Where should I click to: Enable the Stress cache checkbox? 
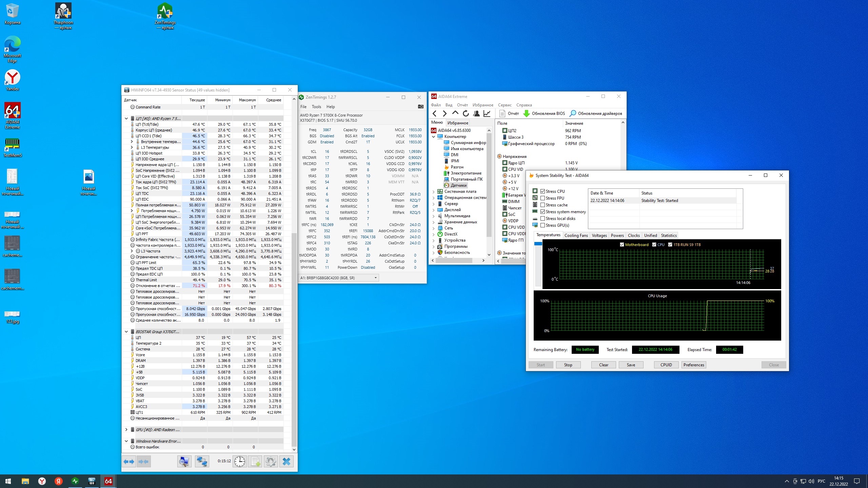pos(543,205)
